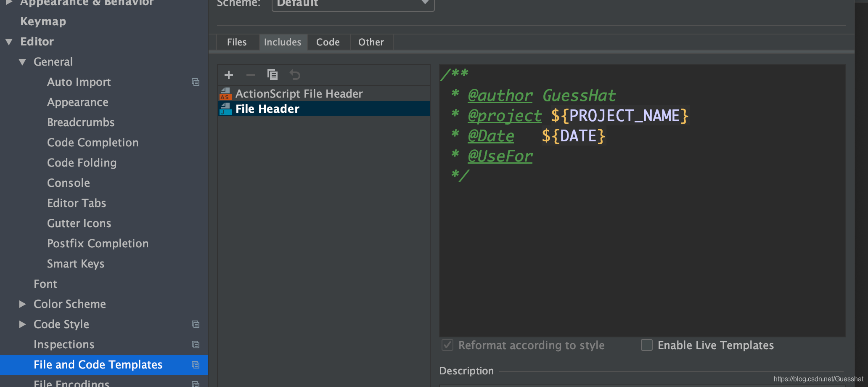The height and width of the screenshot is (387, 868).
Task: Select Console settings
Action: tap(69, 183)
